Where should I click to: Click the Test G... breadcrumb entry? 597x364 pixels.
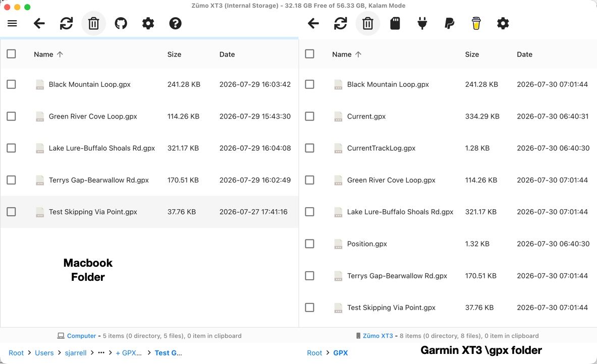[168, 353]
